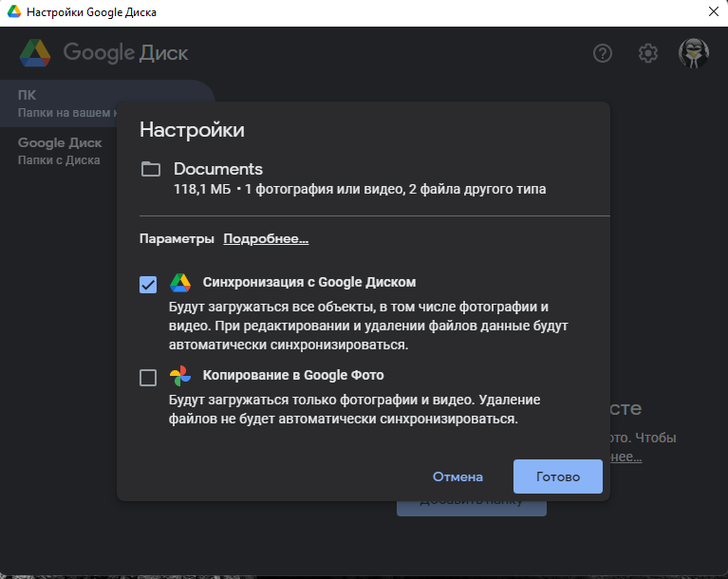
Task: Open the Подробнее… link next to Параметры
Action: pyautogui.click(x=266, y=238)
